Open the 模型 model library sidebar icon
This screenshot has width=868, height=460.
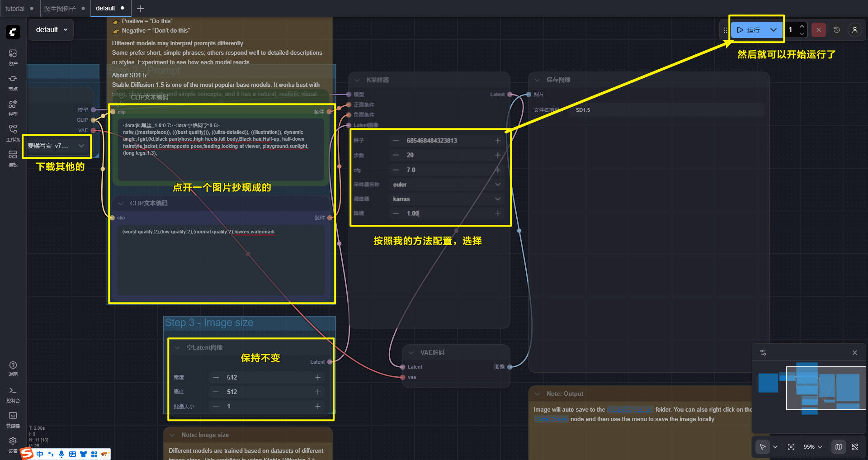(13, 107)
